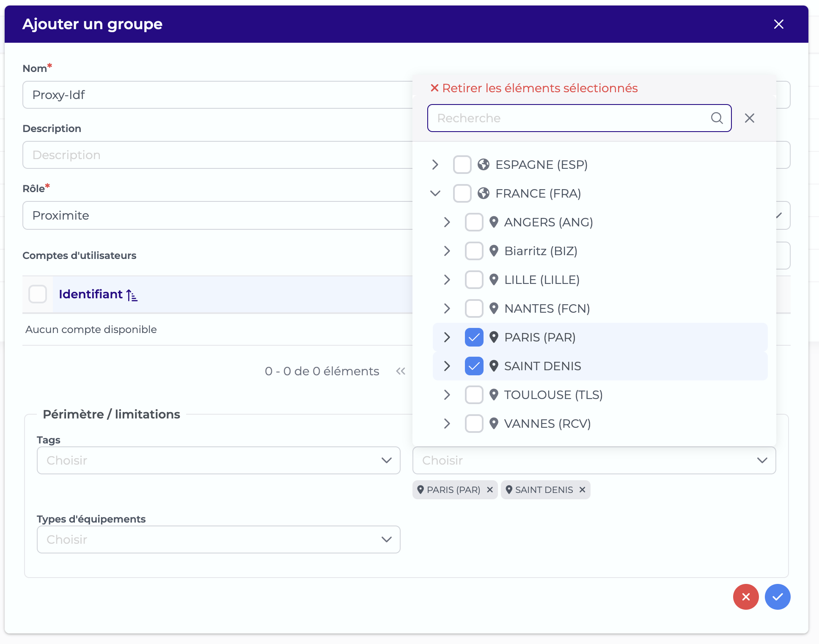Check the TOULOUSE (TLS) checkbox
Image resolution: width=819 pixels, height=644 pixels.
point(474,395)
